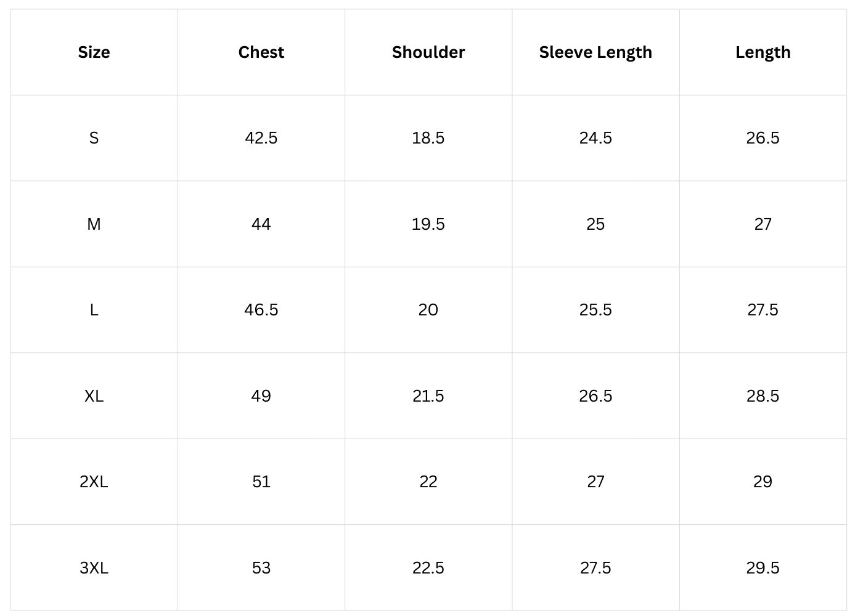Click the L size row label

tap(94, 310)
